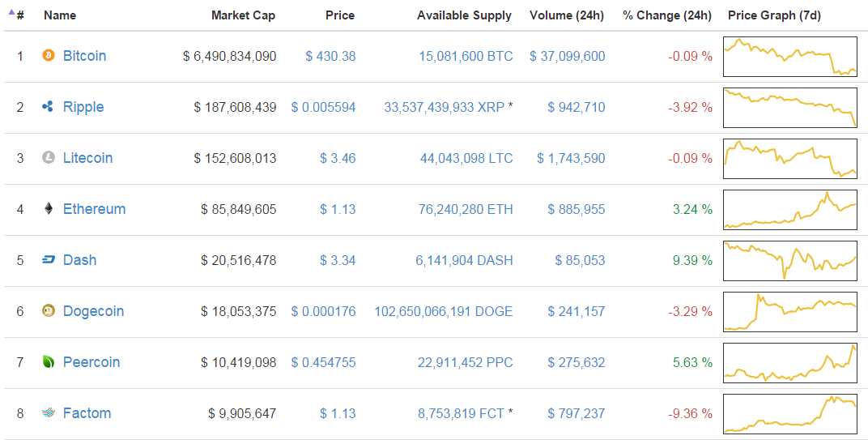868x440 pixels.
Task: Sort by the Available Supply header
Action: (464, 15)
